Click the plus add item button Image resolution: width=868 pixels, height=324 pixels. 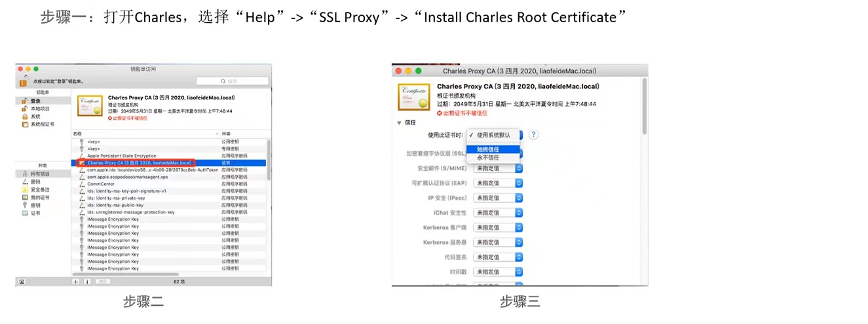[76, 281]
